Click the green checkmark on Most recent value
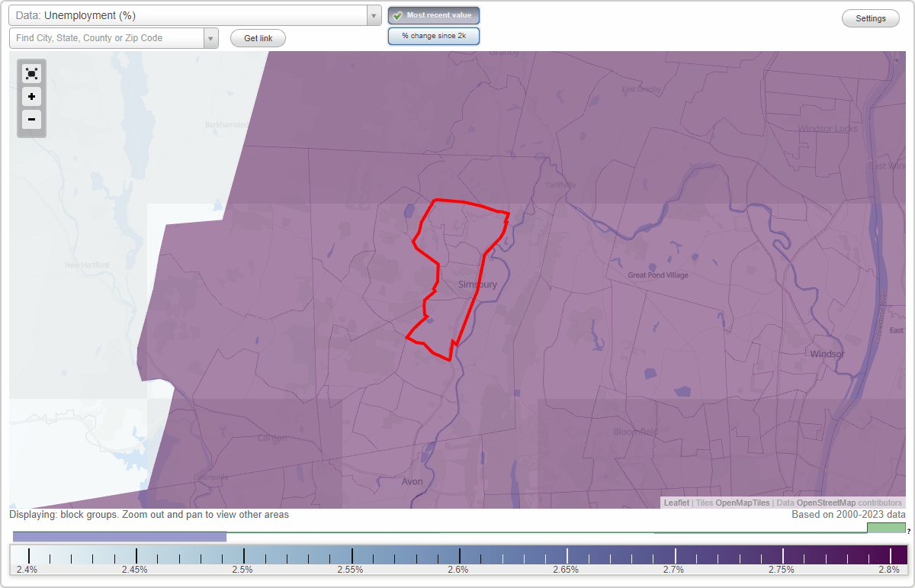 [397, 15]
